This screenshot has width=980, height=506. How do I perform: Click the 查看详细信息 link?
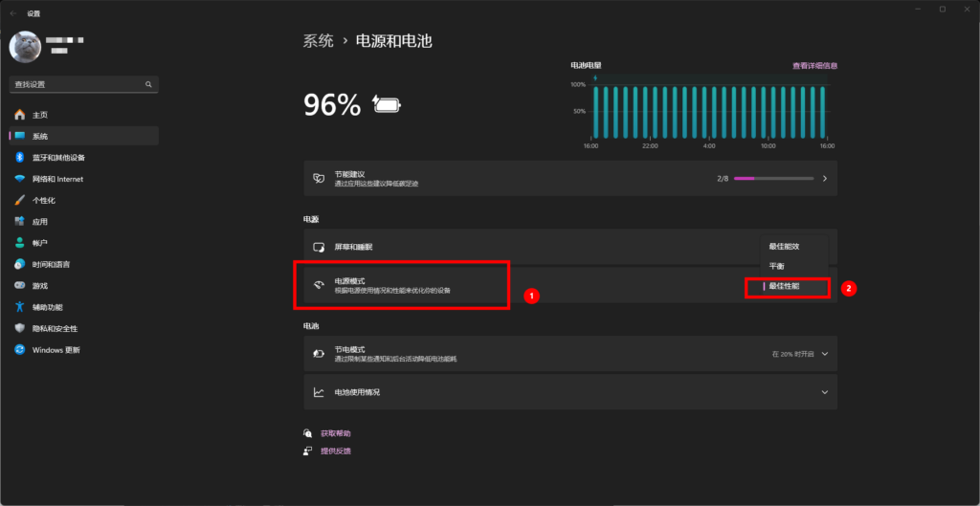tap(814, 66)
